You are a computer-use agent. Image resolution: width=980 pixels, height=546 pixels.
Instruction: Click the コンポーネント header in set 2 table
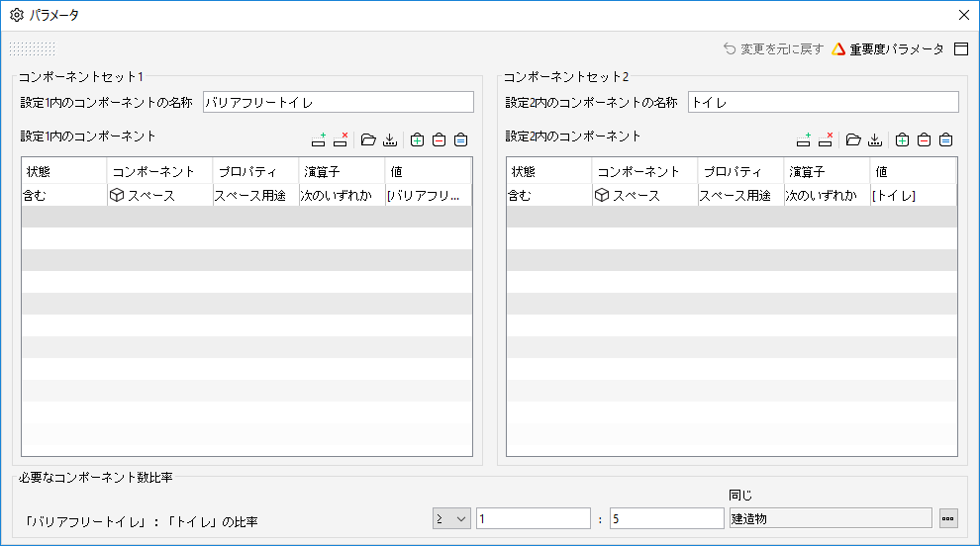click(644, 171)
